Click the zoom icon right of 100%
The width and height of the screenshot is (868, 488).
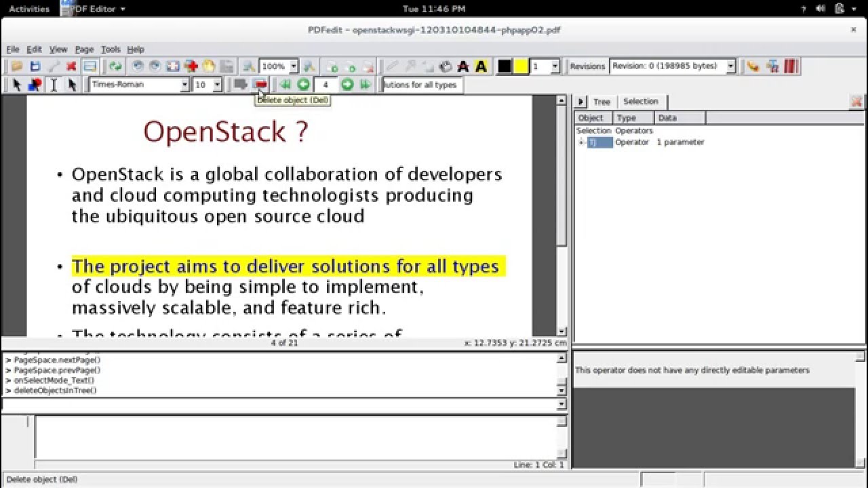309,66
